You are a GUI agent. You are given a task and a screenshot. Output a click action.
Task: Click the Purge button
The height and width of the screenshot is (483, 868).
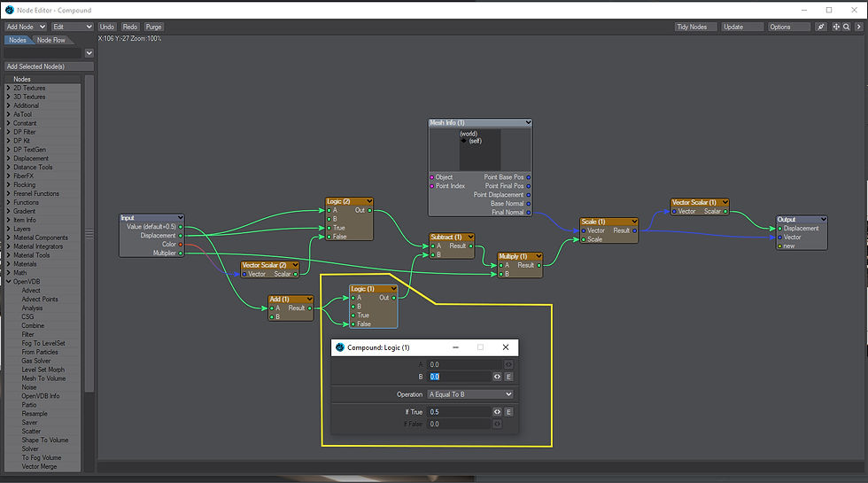pyautogui.click(x=153, y=27)
